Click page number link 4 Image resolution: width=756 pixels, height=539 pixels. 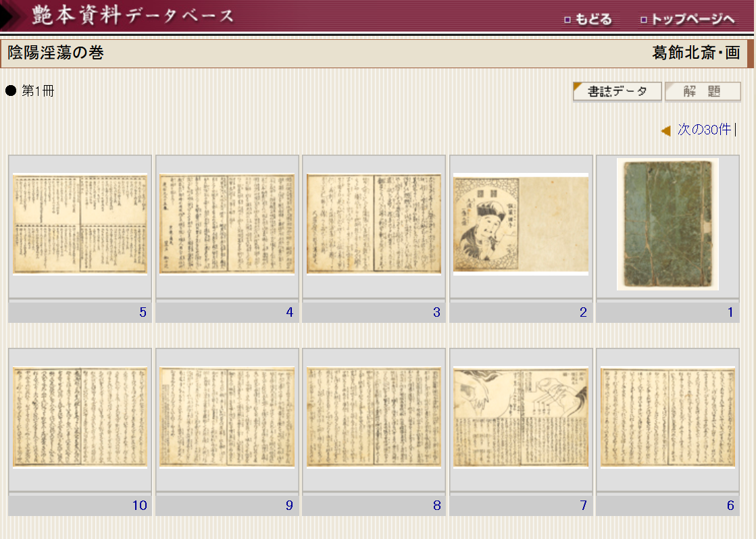(x=289, y=313)
